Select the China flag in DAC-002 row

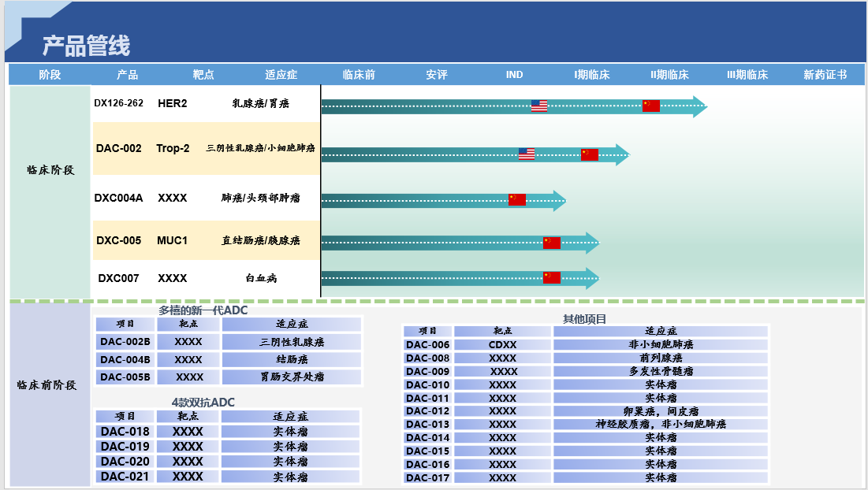coord(590,154)
